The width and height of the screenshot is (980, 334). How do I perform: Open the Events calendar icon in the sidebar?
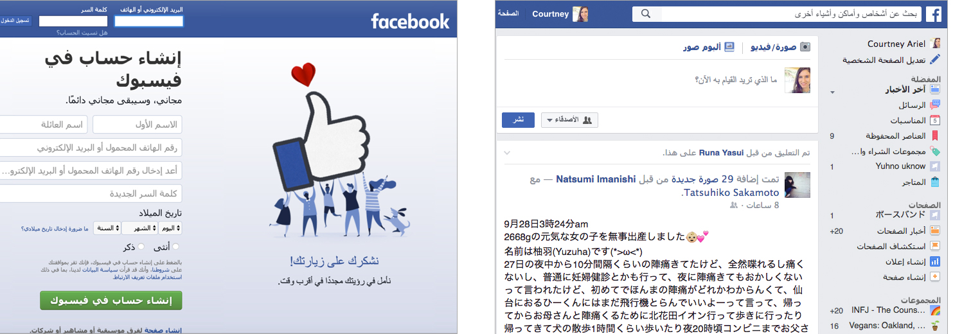point(935,120)
